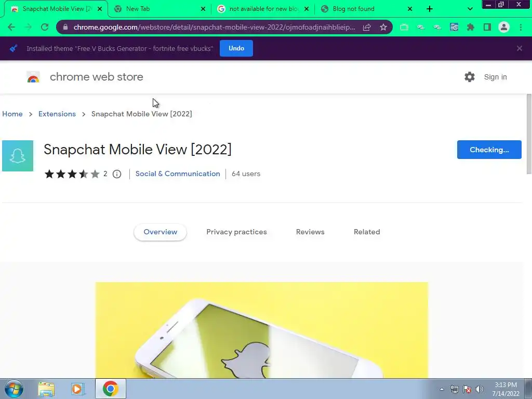
Task: Click the rating count '2'
Action: [x=105, y=174]
